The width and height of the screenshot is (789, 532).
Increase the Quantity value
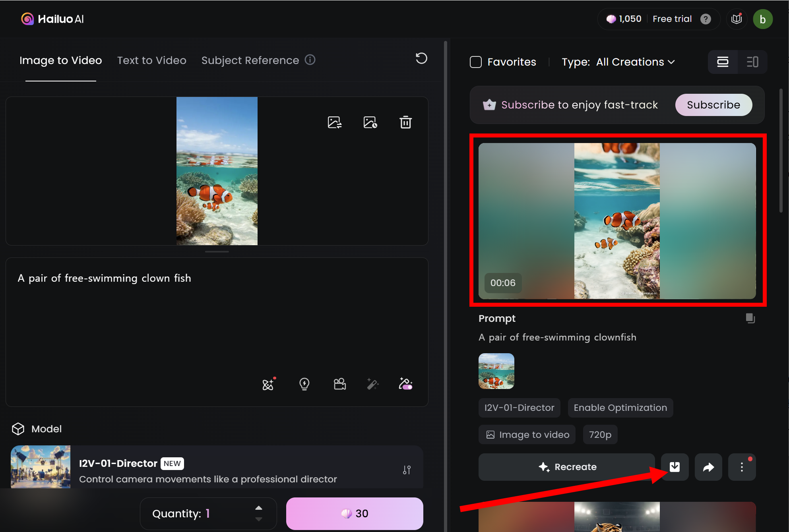[x=259, y=508]
